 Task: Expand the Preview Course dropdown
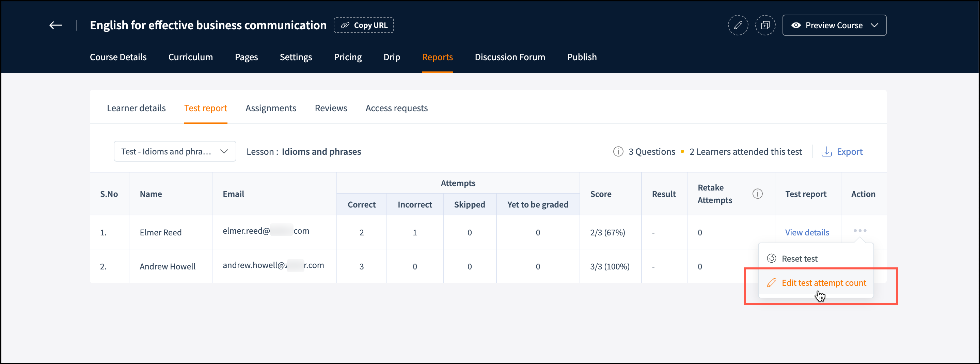pos(874,26)
